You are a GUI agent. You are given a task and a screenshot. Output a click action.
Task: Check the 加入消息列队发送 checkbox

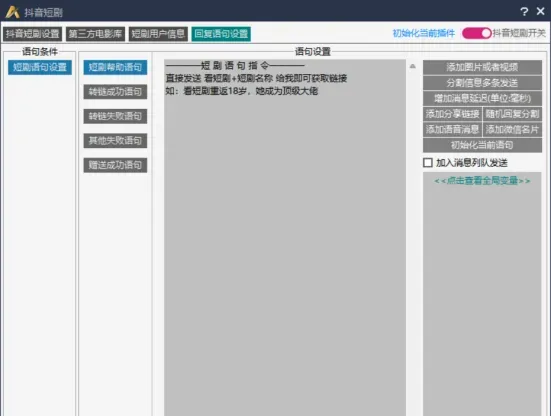pyautogui.click(x=428, y=163)
